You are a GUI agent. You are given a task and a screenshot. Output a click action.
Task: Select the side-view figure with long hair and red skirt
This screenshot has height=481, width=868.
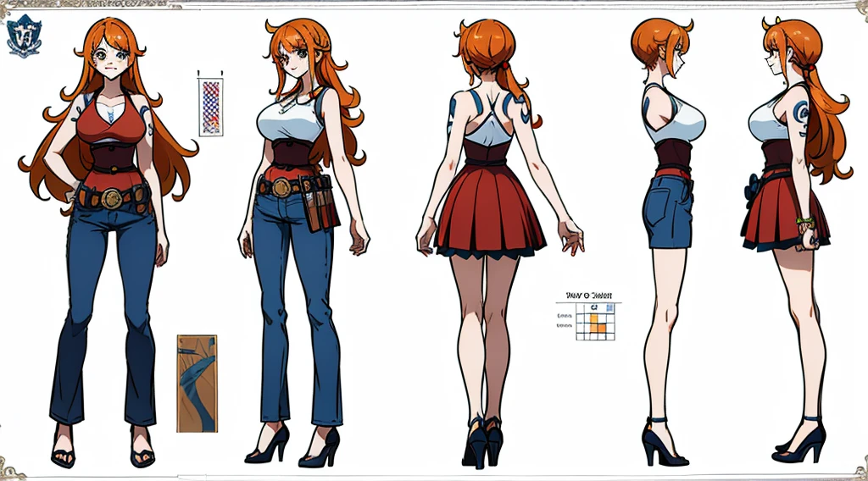pos(797,240)
